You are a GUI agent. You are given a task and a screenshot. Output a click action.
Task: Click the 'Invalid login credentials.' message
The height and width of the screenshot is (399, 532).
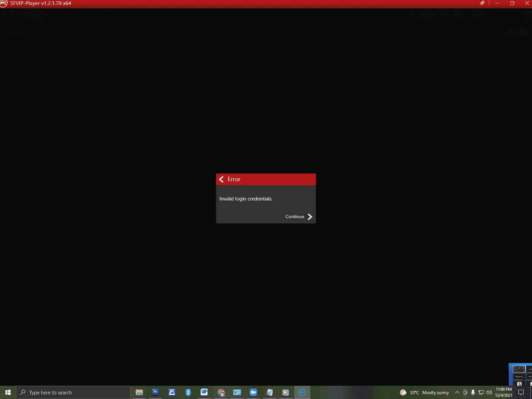(246, 199)
